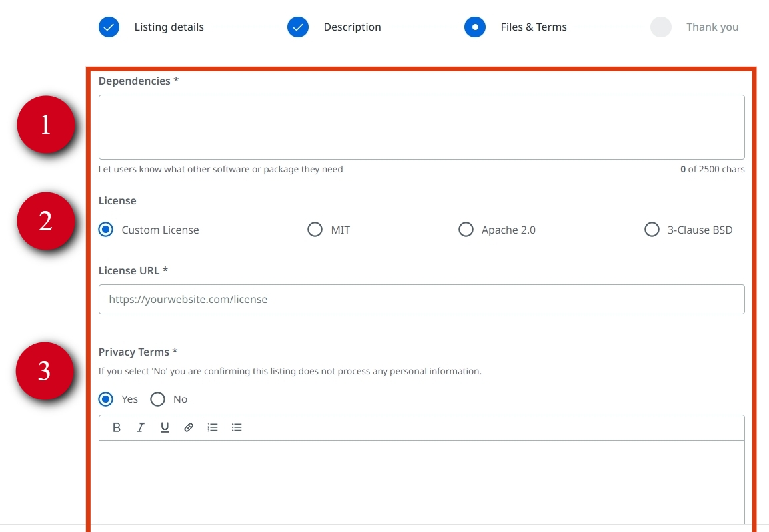
Task: Focus the License URL input field
Action: 421,300
